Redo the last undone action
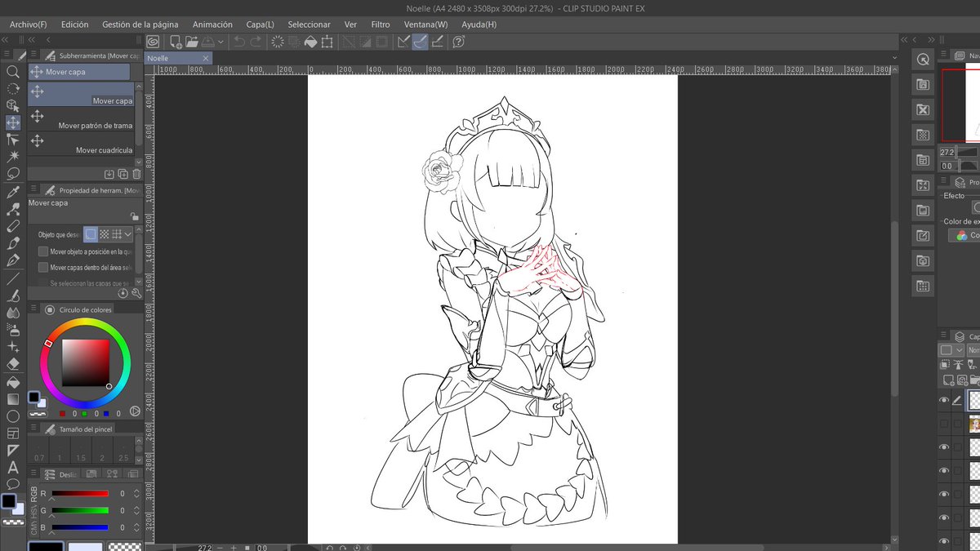The height and width of the screenshot is (551, 980). click(256, 42)
